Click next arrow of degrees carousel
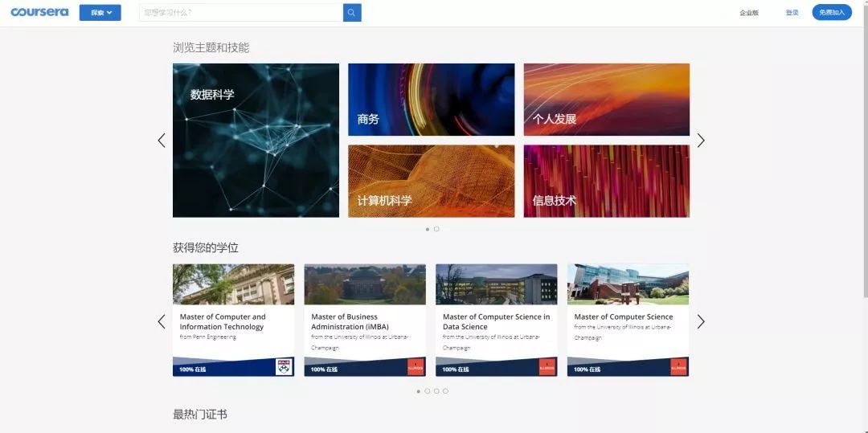Viewport: 868px width, 433px height. tap(701, 321)
